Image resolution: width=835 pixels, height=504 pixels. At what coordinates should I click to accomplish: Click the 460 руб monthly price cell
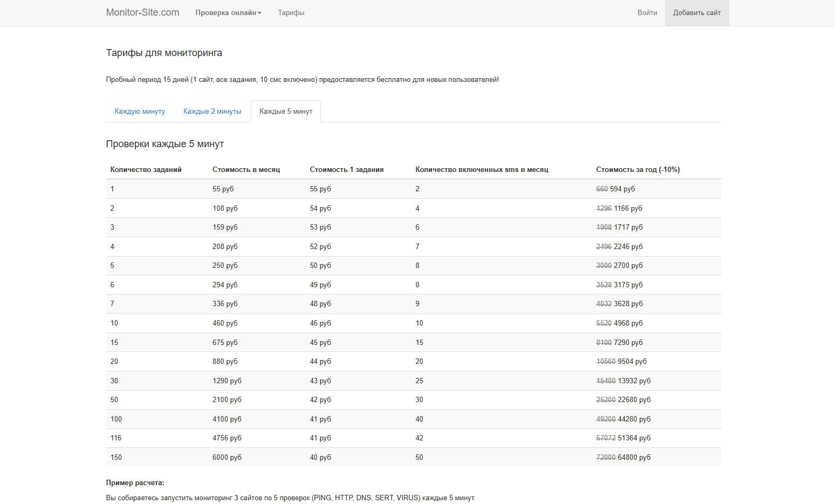pyautogui.click(x=224, y=323)
